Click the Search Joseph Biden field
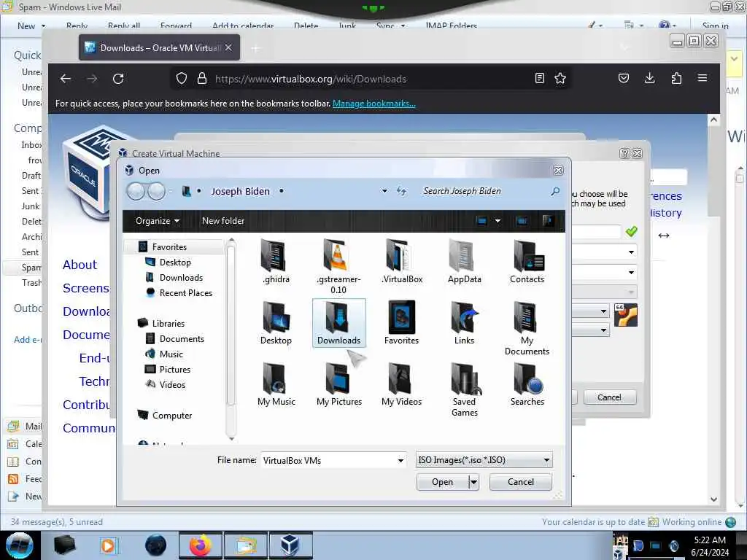The height and width of the screenshot is (560, 747). tap(484, 191)
